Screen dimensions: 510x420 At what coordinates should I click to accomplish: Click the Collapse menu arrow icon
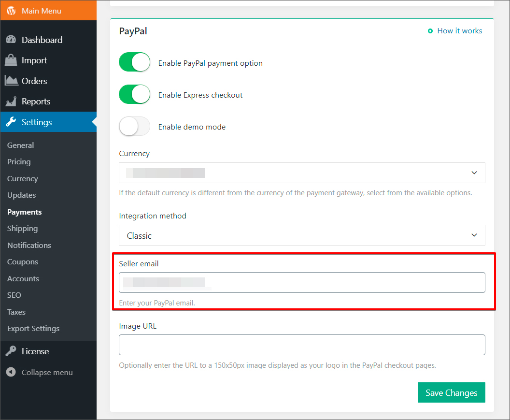[11, 372]
